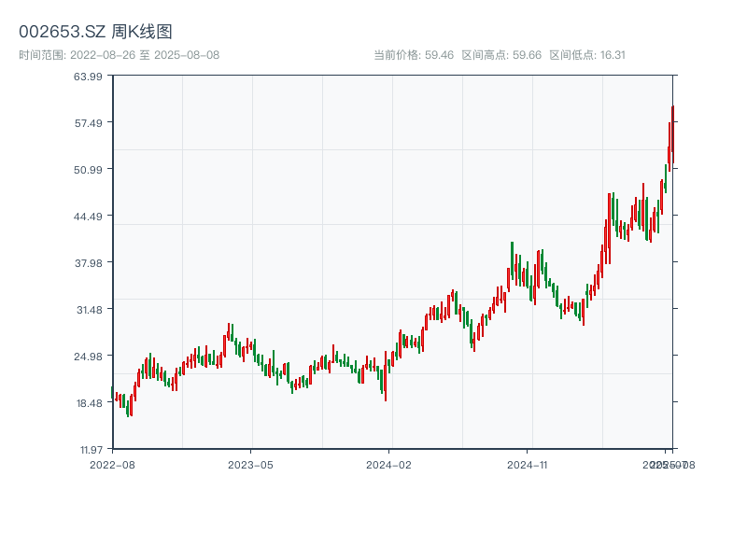
Task: Click the x-axis label 2024-02
Action: (x=388, y=465)
